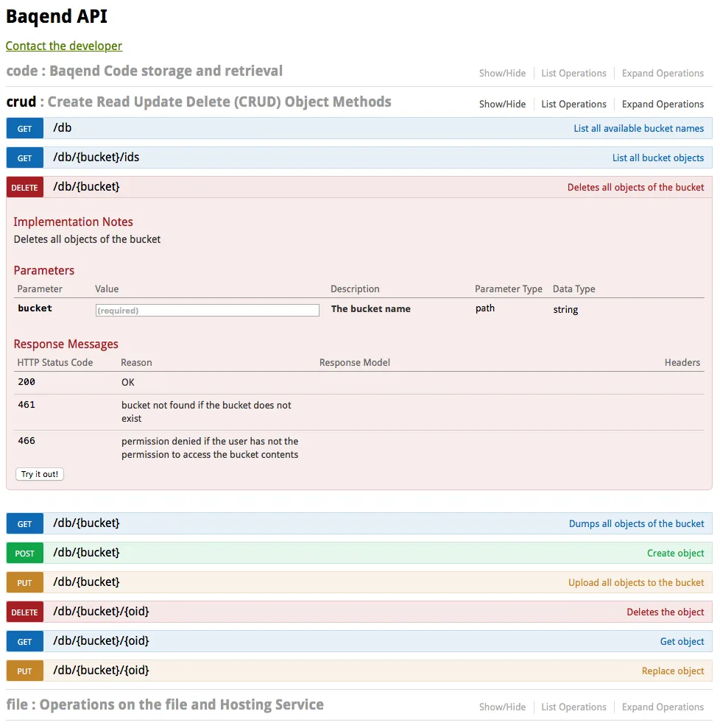Click the GET badge for /db/{bucket}/ids

[24, 158]
